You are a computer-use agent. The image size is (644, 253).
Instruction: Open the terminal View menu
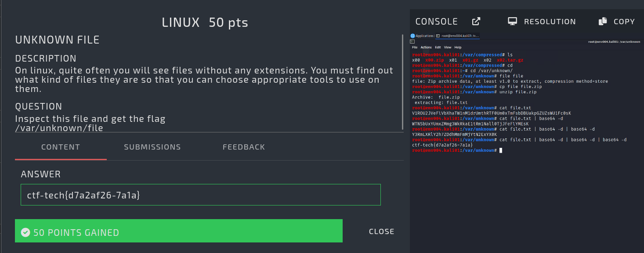(x=448, y=47)
